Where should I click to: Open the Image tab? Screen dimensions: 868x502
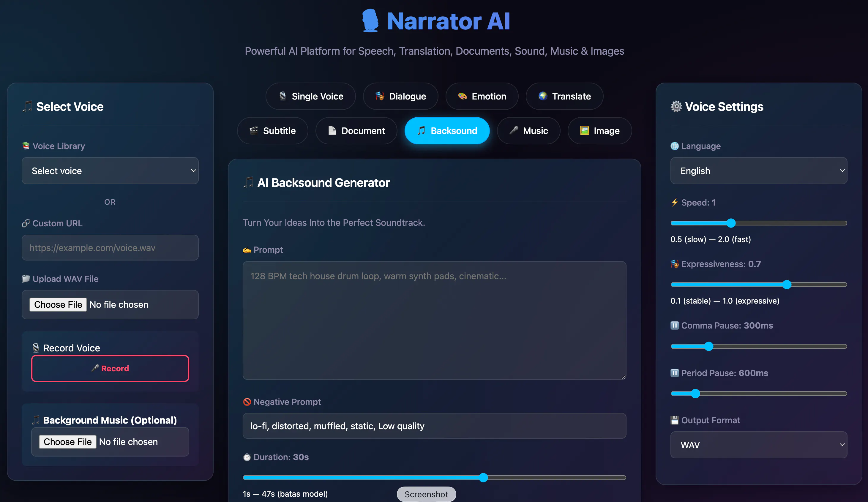(600, 131)
